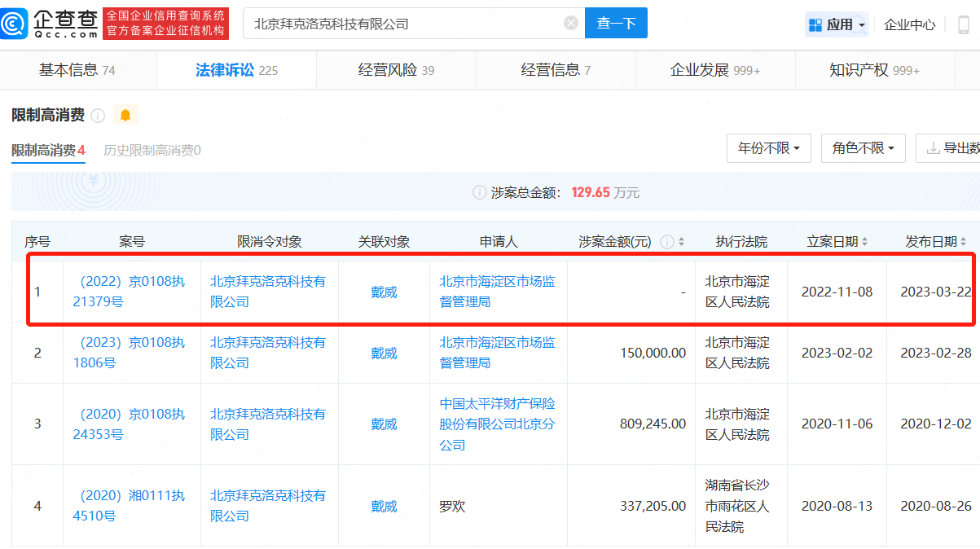Open the 应用 apps dropdown
Screen dimensions: 980x549
pos(837,24)
